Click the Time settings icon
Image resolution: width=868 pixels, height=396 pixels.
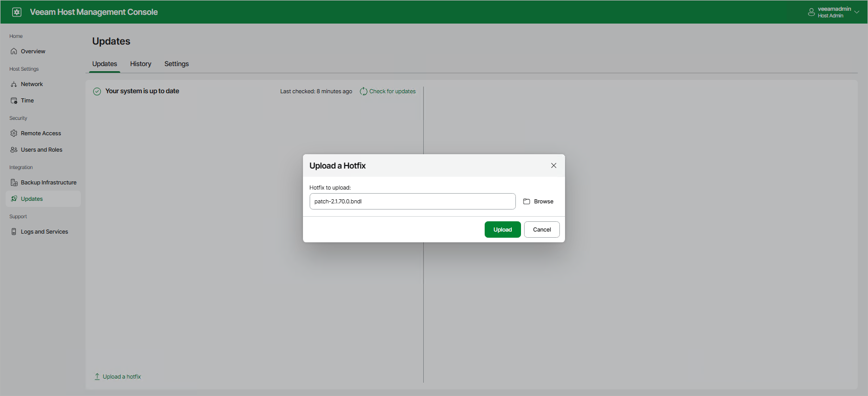[x=14, y=100]
